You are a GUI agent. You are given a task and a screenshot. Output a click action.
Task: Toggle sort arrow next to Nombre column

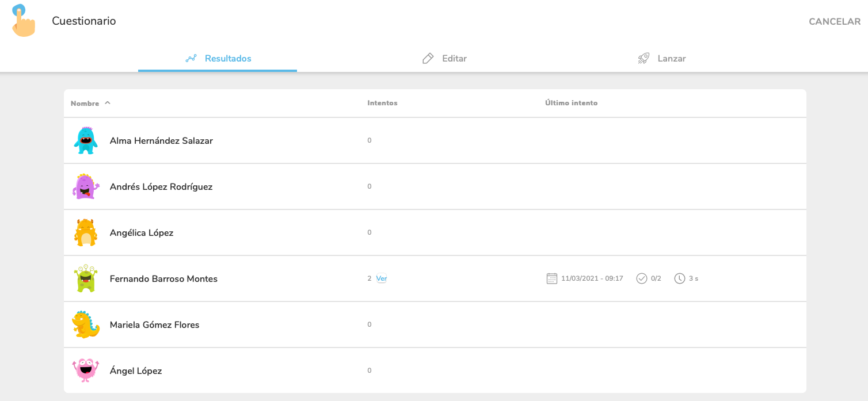(x=108, y=103)
